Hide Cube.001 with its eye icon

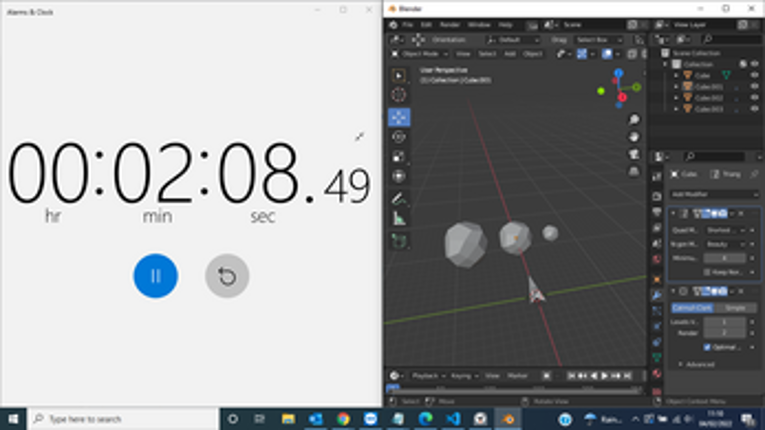point(755,86)
